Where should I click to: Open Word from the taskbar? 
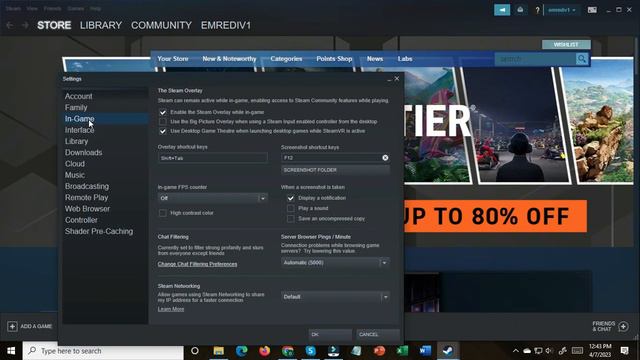[425, 351]
